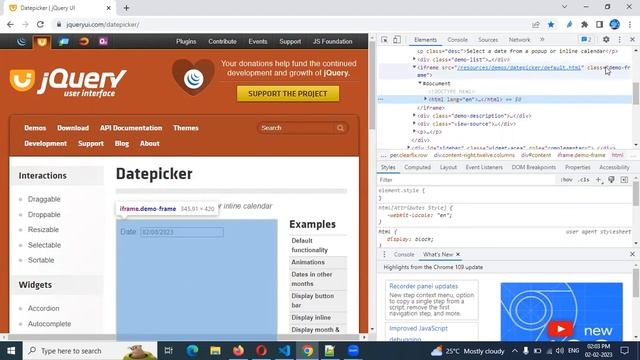Select the iframe.demo-frame breadcrumb
Viewport: 640px width, 360px height.
[x=581, y=156]
